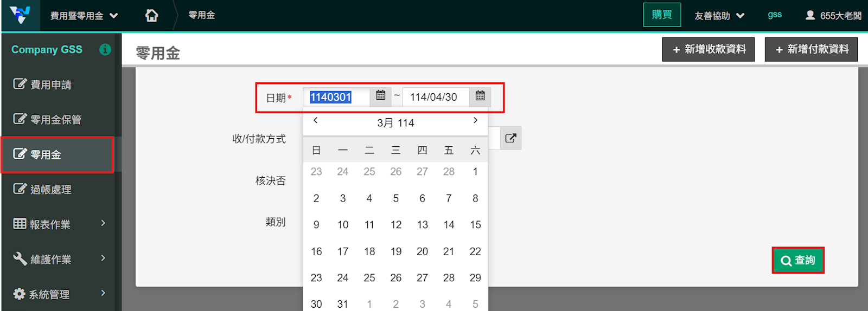The width and height of the screenshot is (868, 311).
Task: Open the end date calendar icon
Action: point(480,96)
